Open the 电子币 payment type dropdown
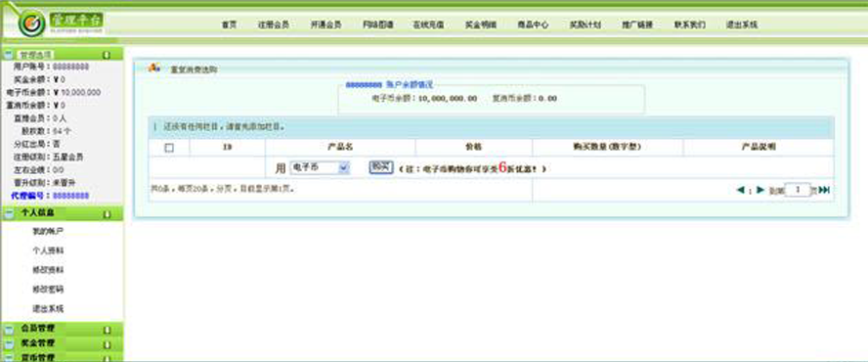 (320, 167)
